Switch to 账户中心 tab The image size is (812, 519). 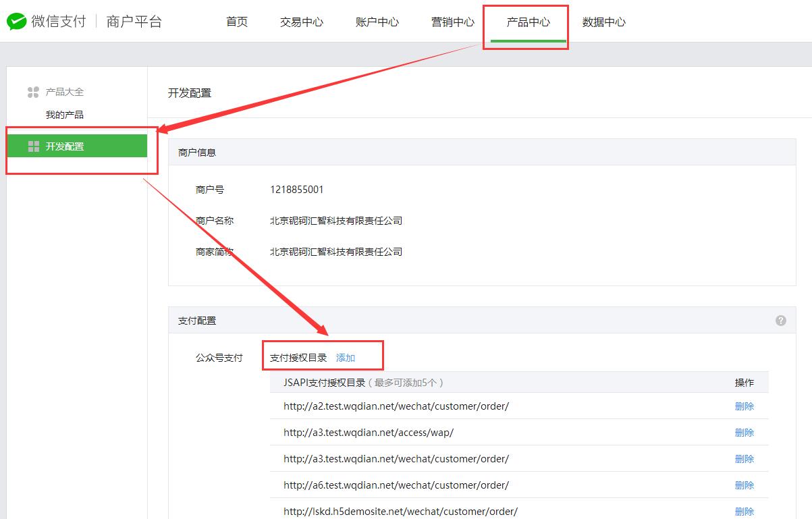(x=377, y=22)
